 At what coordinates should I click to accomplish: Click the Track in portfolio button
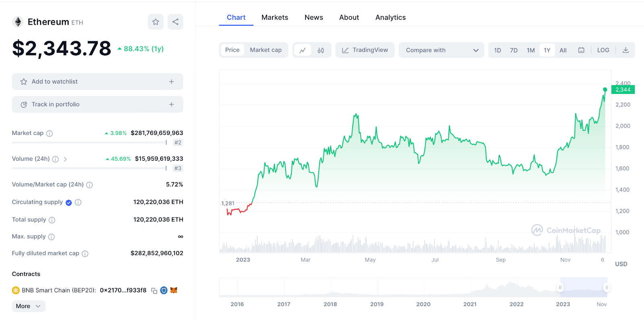(x=97, y=104)
